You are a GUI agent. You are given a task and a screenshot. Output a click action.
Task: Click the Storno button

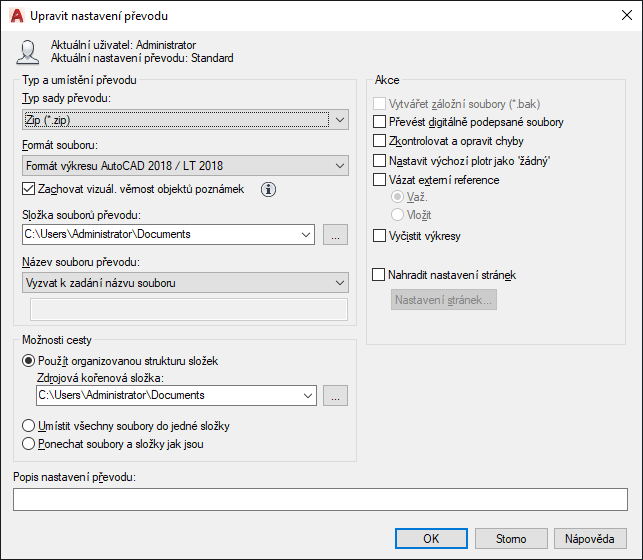pos(511,539)
